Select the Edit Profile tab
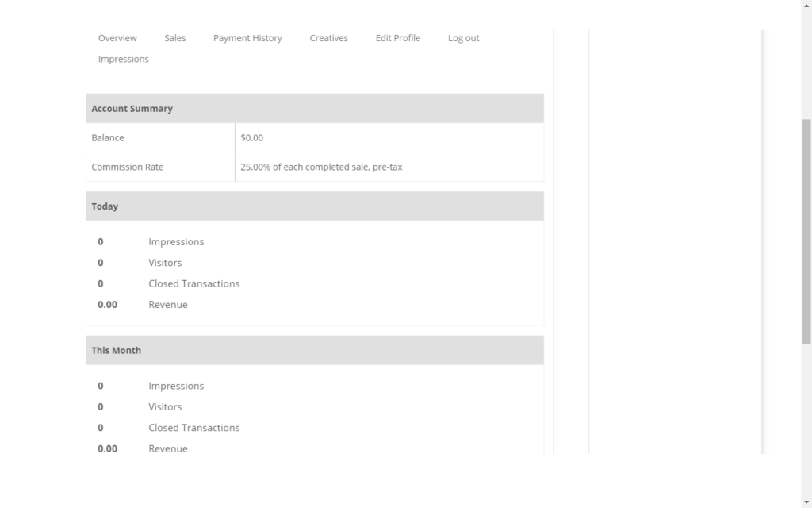 tap(398, 38)
